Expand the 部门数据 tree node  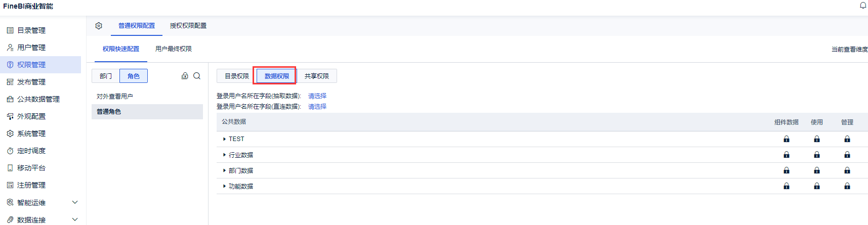[224, 170]
